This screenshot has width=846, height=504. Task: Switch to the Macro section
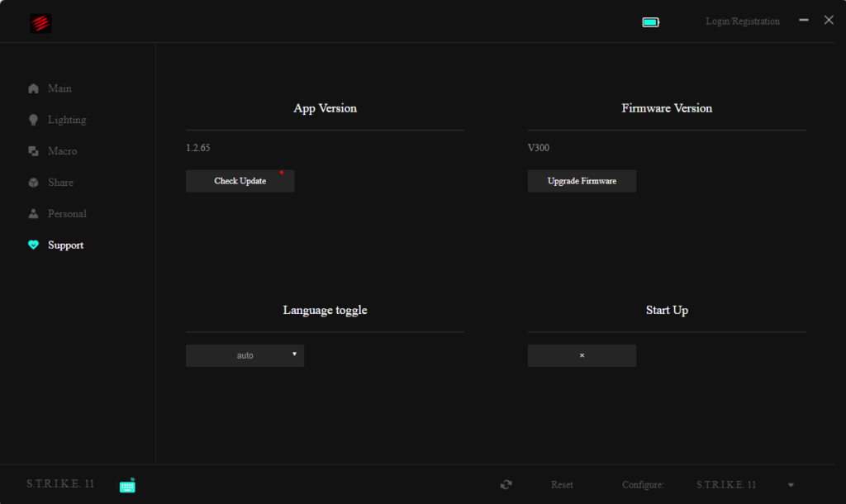(63, 151)
